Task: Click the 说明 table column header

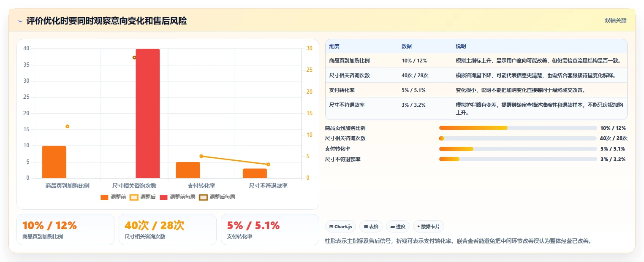Action: (x=461, y=46)
